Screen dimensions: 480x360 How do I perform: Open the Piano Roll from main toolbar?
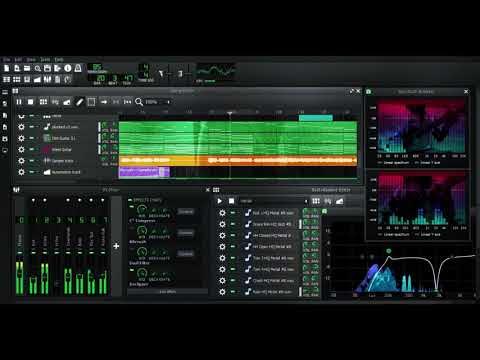pyautogui.click(x=27, y=79)
